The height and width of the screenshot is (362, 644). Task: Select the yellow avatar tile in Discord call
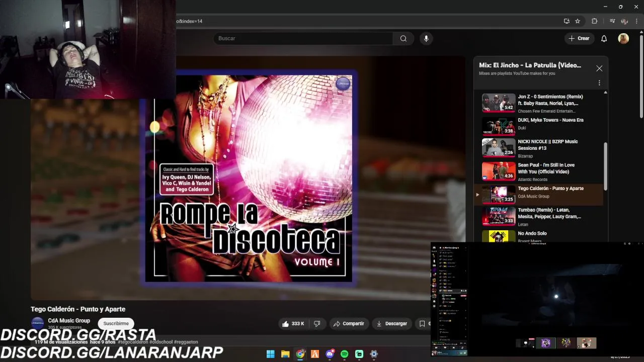(566, 343)
